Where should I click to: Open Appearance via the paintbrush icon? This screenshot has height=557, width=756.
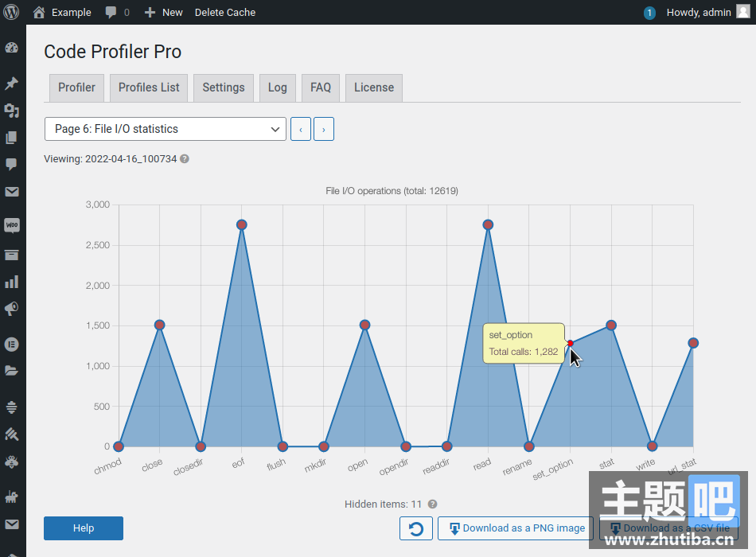12,434
